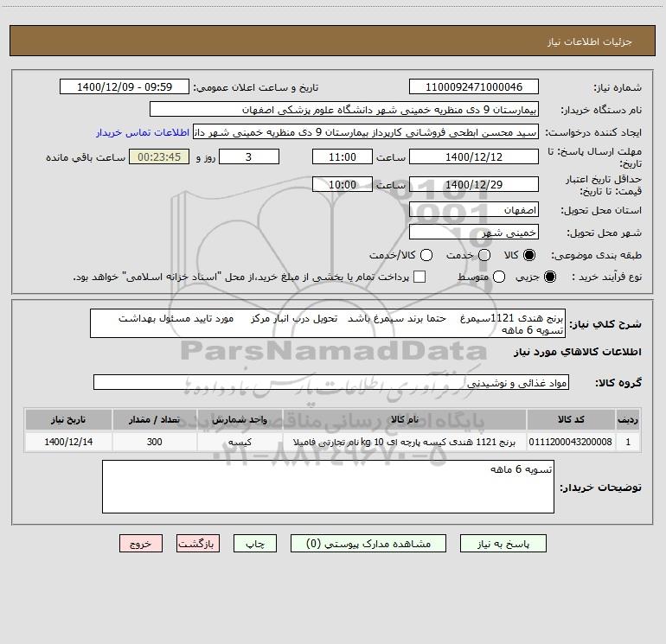The width and height of the screenshot is (666, 644).
Task: Click the price validity date 1400/12/29
Action: pyautogui.click(x=474, y=184)
